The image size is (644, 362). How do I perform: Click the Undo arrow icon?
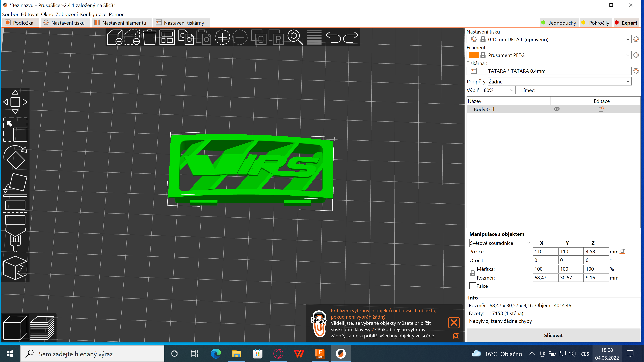click(x=333, y=37)
